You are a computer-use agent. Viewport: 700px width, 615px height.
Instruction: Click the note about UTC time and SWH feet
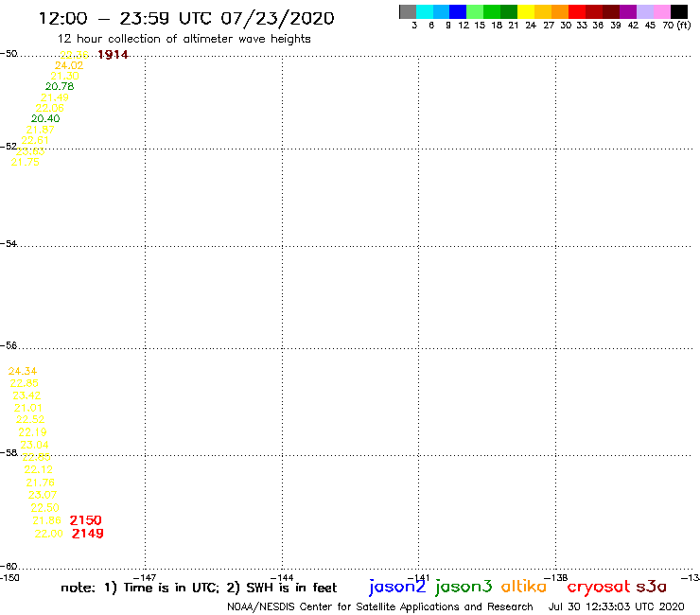point(199,588)
